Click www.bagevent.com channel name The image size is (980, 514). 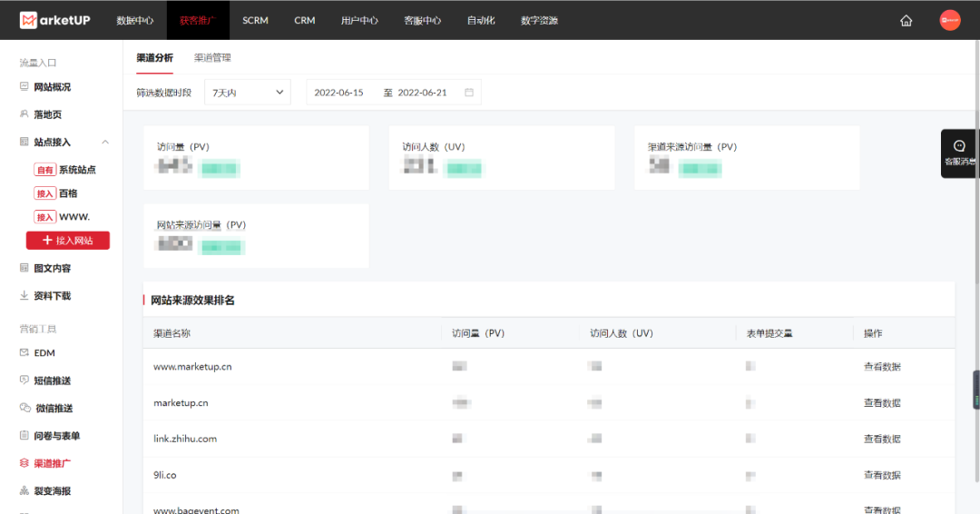click(196, 509)
